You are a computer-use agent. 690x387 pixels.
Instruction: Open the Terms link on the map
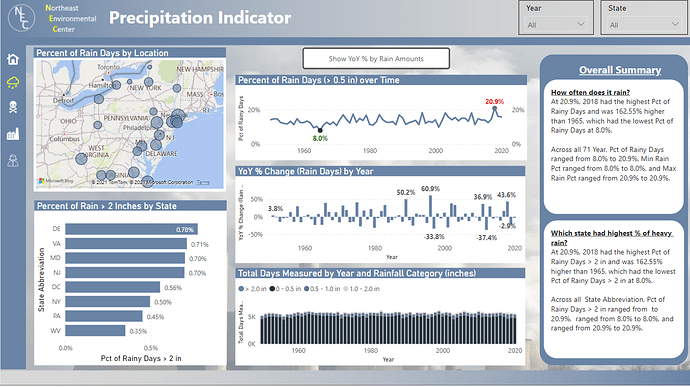coord(203,182)
